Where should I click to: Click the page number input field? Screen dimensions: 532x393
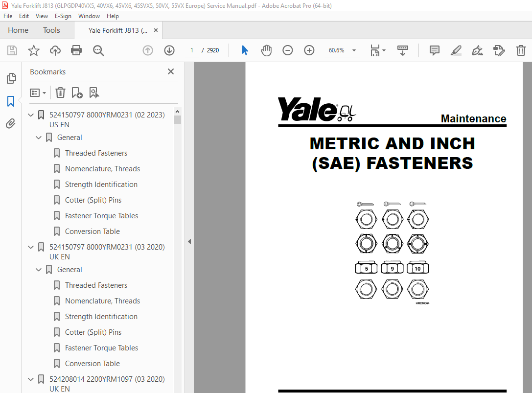[192, 50]
